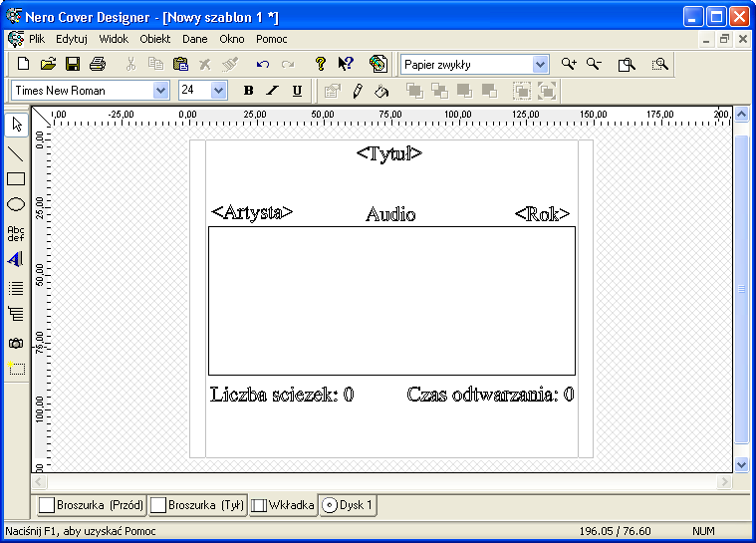Zoom to selection dashed magnifier icon

click(x=659, y=64)
